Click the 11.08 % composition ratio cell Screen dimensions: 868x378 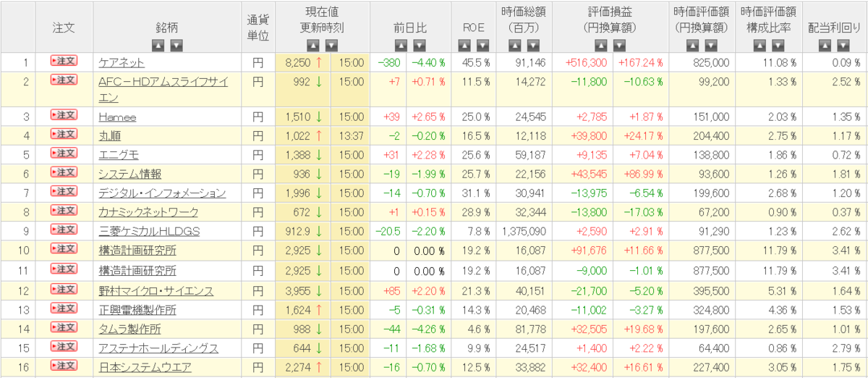[768, 63]
